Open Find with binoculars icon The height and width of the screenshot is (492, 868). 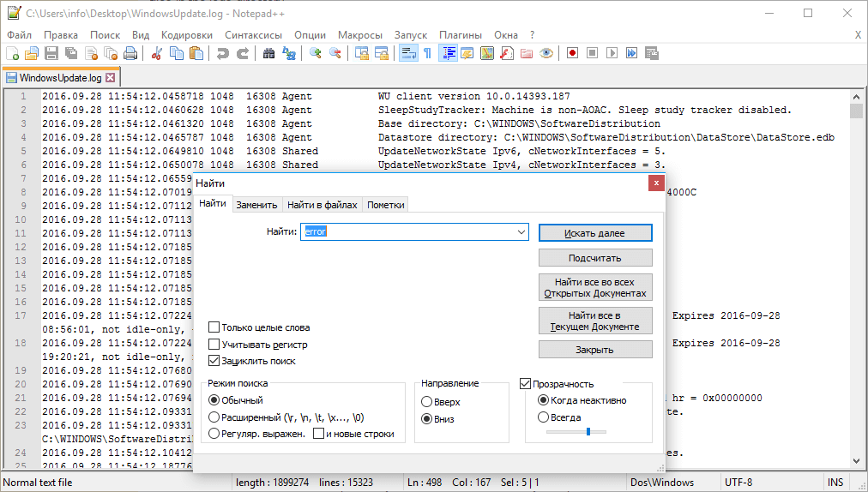coord(269,54)
